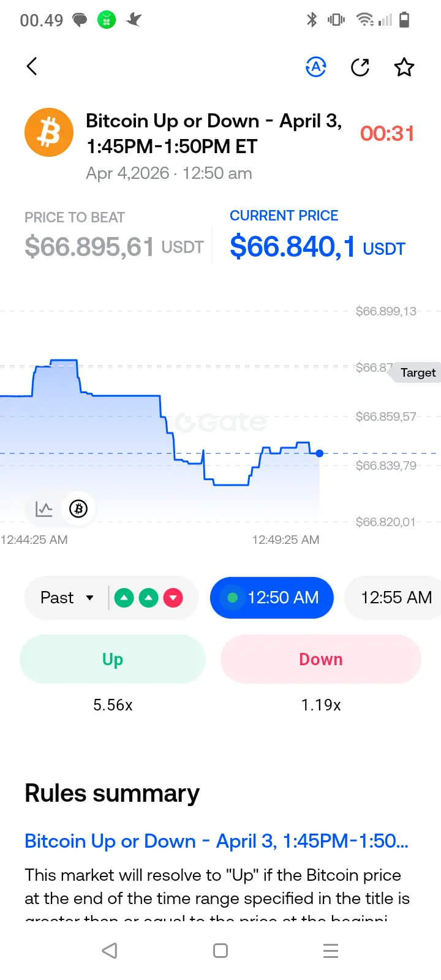Tap current price dot on chart line
Screen dimensions: 441x980
[x=319, y=453]
